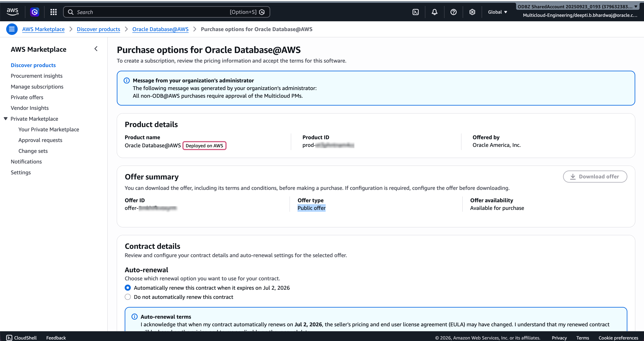Click the offer- Offer ID value
The image size is (644, 341).
click(151, 208)
